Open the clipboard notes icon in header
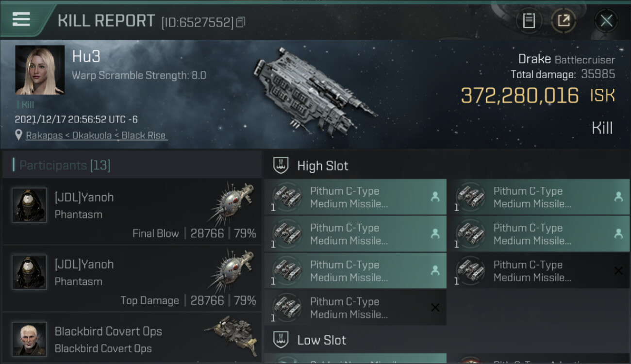The image size is (631, 364). (x=529, y=21)
